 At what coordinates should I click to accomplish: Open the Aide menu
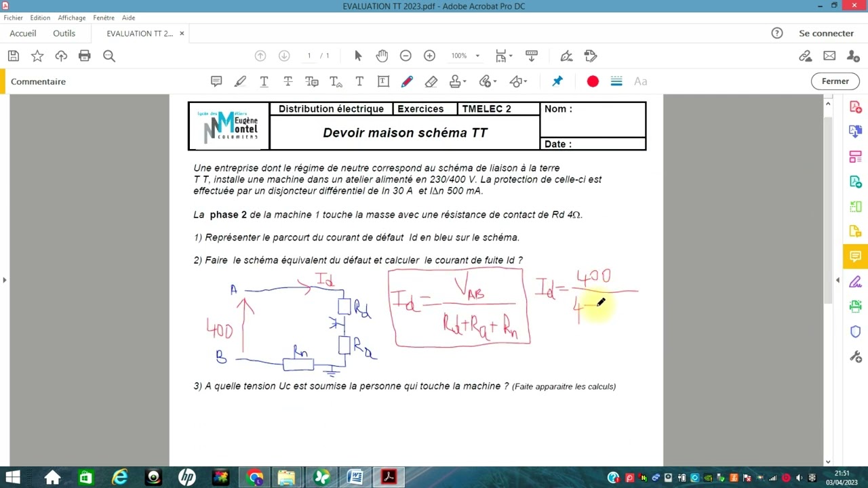128,18
